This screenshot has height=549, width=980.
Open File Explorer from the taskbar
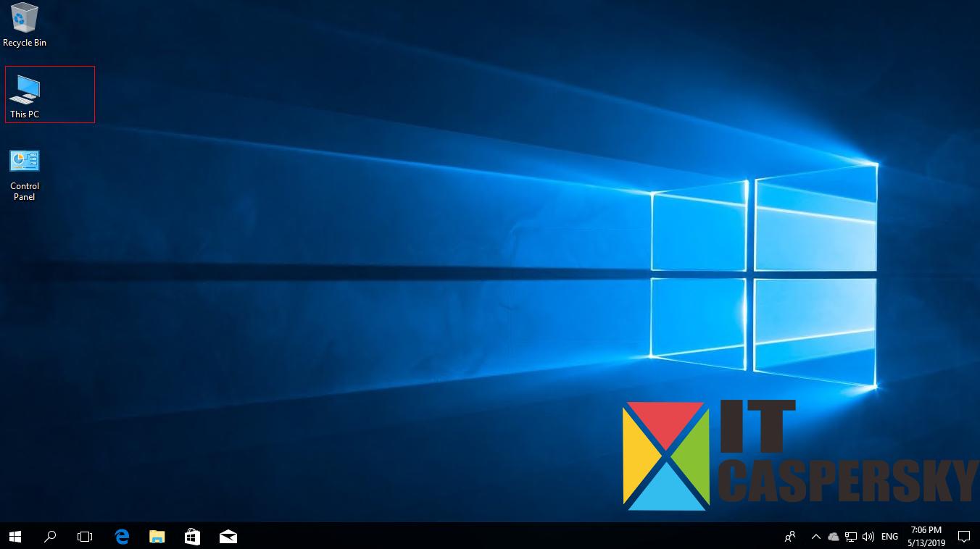[x=157, y=537]
